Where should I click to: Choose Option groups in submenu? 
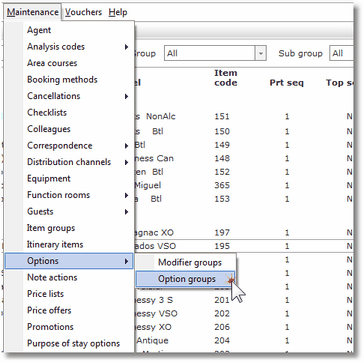(186, 279)
